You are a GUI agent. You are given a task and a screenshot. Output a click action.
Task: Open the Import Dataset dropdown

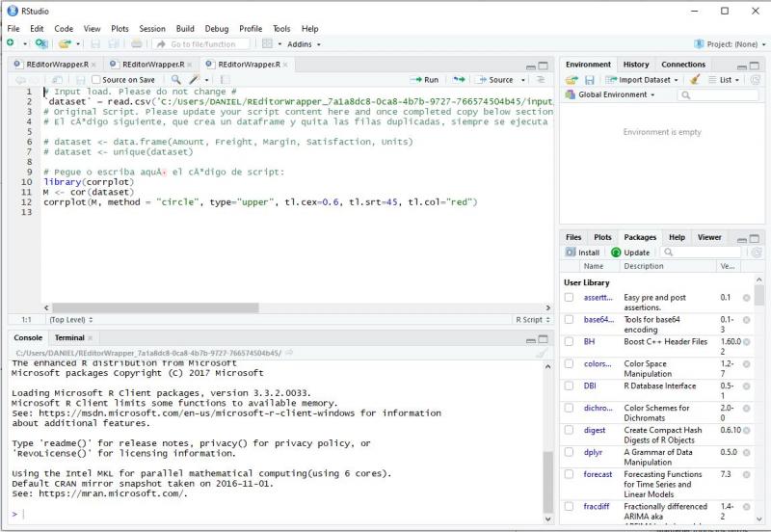tap(642, 80)
